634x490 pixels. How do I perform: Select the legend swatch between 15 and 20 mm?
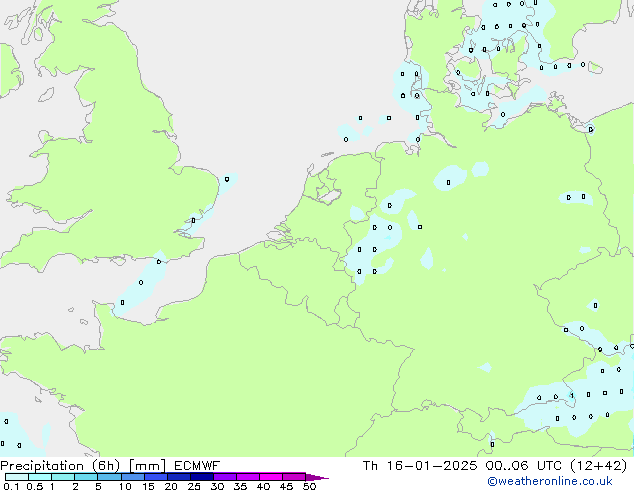tap(158, 477)
